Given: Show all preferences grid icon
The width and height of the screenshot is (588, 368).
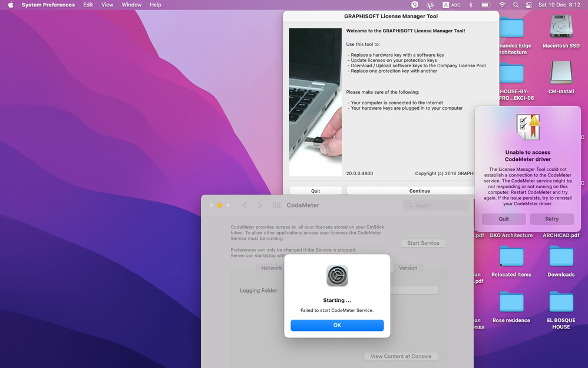Looking at the screenshot, I should coord(277,205).
